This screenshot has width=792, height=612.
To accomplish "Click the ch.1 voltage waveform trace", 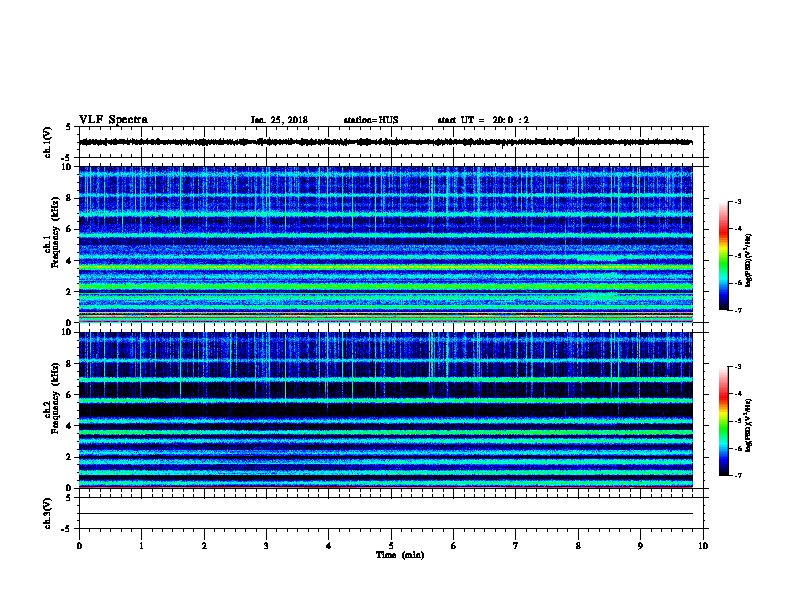I will (386, 142).
